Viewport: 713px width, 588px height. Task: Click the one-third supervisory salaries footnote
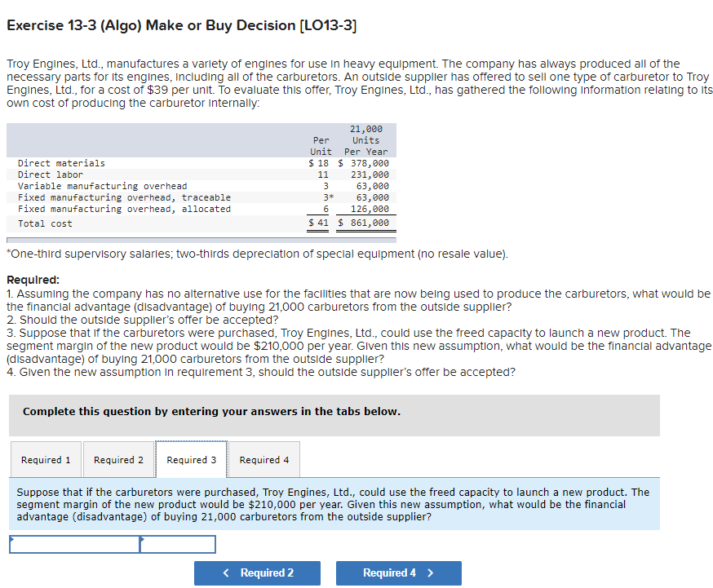[257, 254]
